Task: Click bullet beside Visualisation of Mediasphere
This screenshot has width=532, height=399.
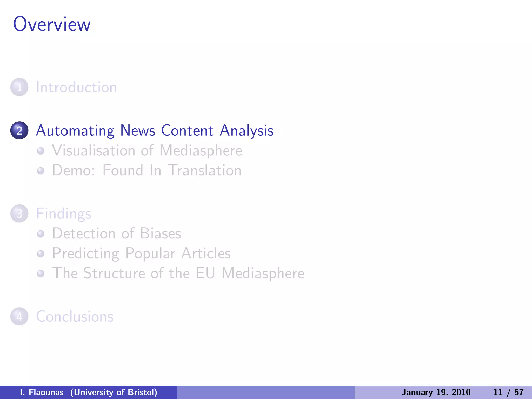Action: 41,151
